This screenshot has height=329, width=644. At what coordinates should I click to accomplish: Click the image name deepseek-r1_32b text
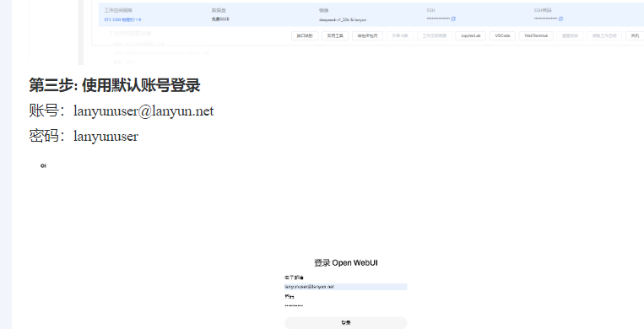[x=343, y=19]
